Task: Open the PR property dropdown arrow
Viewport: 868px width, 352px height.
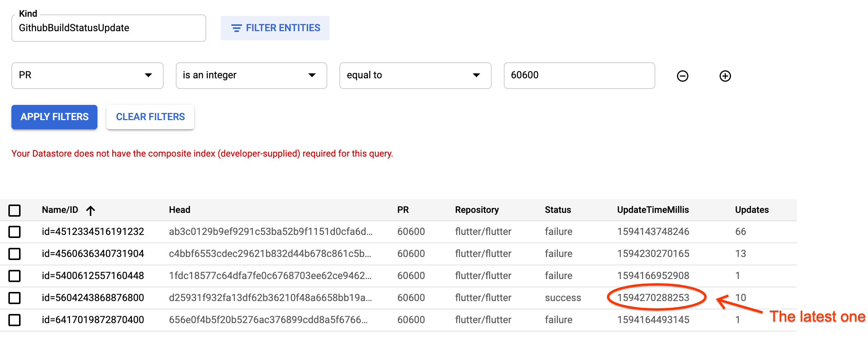Action: pos(148,76)
